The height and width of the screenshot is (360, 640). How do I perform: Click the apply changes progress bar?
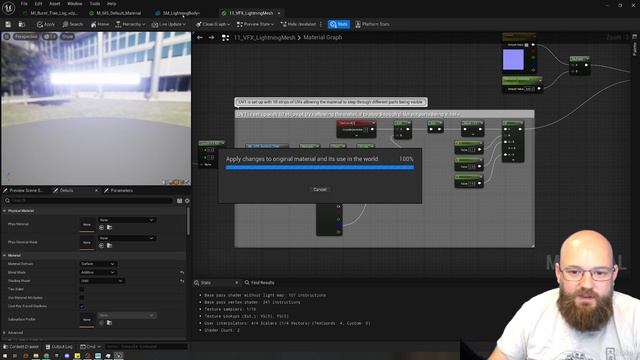point(320,167)
